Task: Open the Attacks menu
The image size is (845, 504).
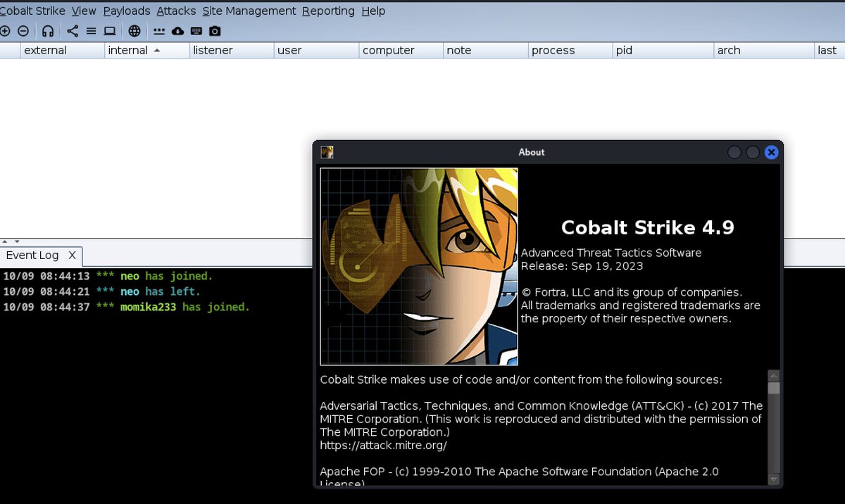Action: [176, 11]
